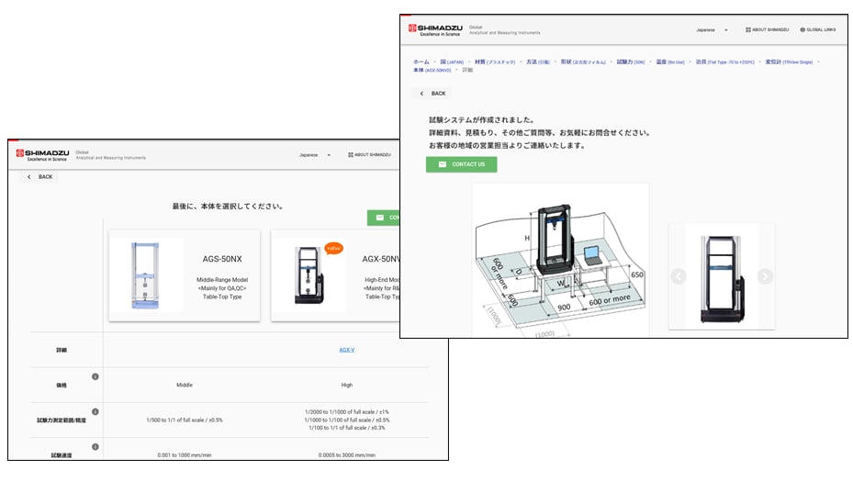Click the machine photo in carousel

(722, 277)
